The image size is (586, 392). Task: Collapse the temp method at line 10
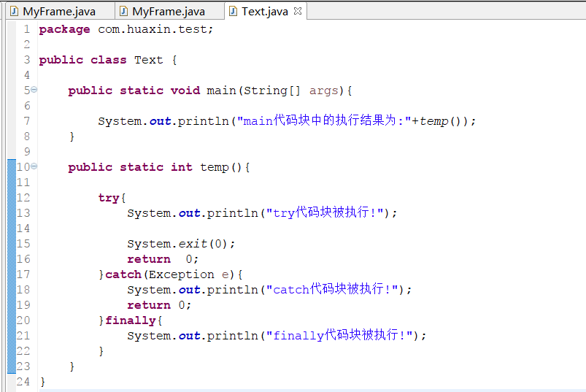pos(34,166)
